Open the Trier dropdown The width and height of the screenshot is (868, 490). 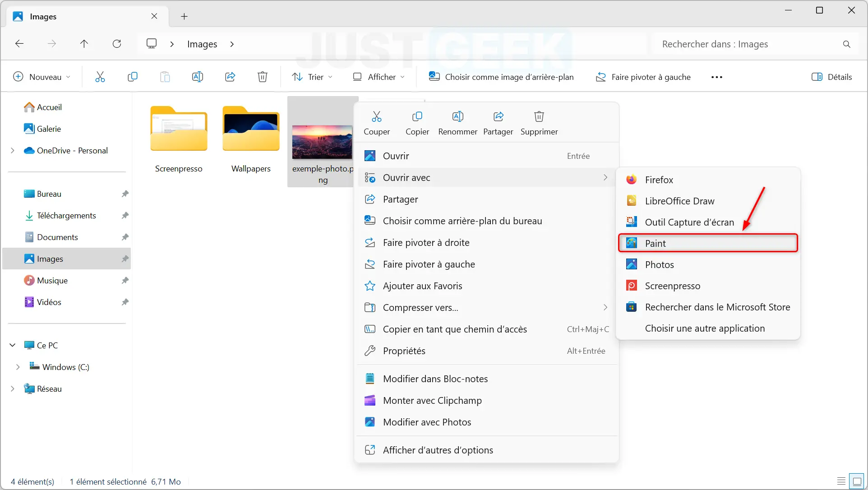312,77
